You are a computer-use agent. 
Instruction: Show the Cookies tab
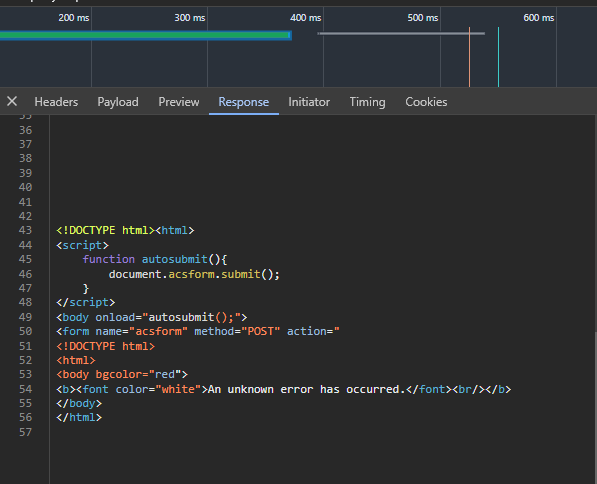click(426, 102)
